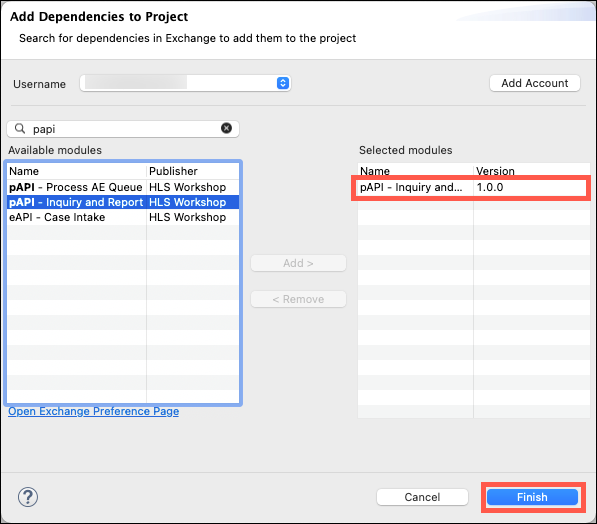The width and height of the screenshot is (597, 524).
Task: Clear the search field with X icon
Action: [226, 128]
